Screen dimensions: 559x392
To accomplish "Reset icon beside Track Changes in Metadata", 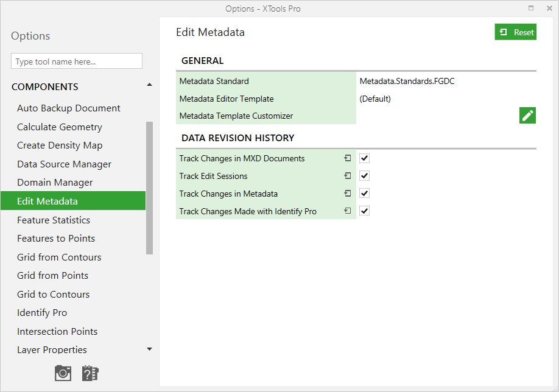I will click(348, 193).
